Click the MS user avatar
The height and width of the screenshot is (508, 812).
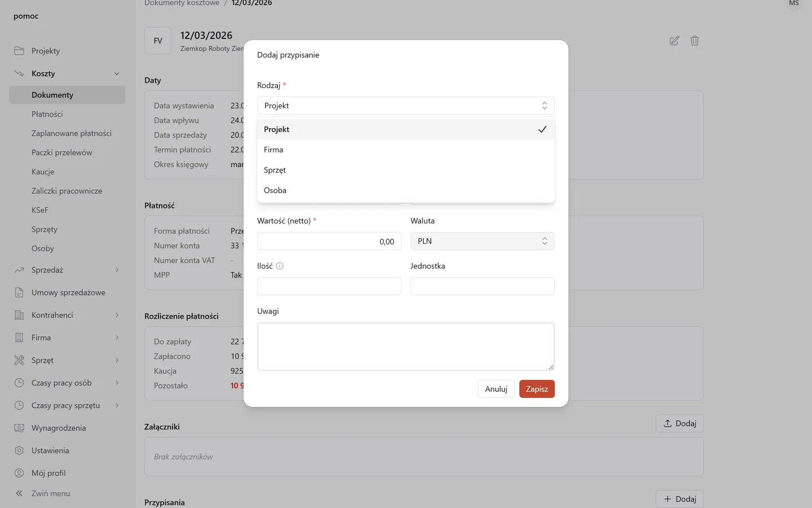coord(794,3)
